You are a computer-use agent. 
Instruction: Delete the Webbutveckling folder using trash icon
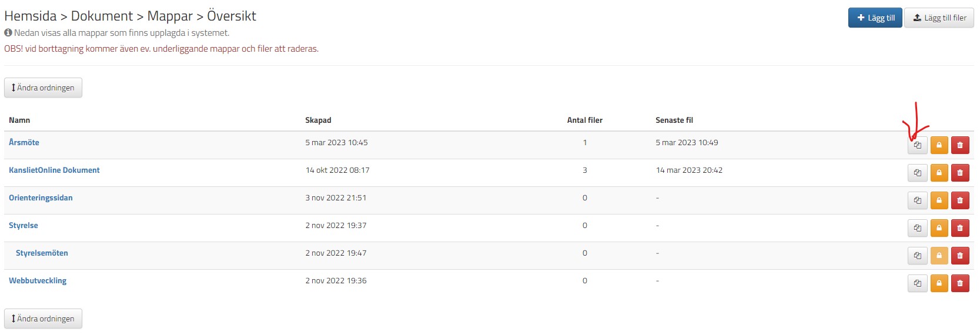(x=960, y=283)
